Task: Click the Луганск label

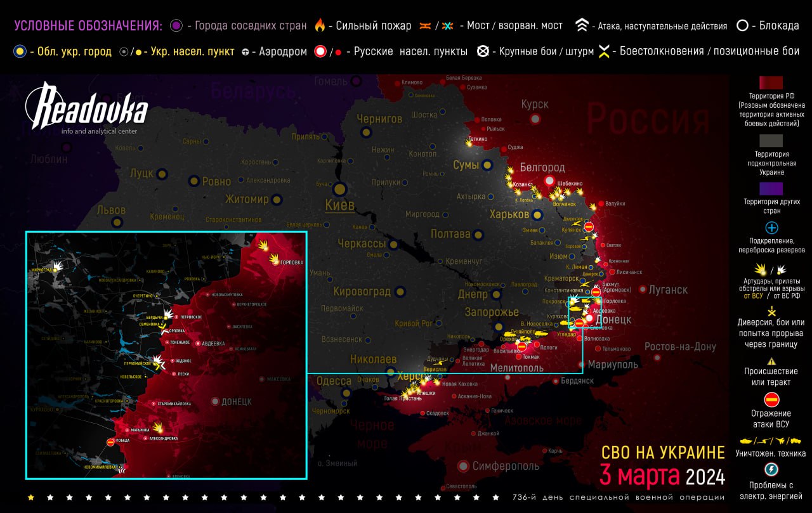Action: pyautogui.click(x=668, y=289)
